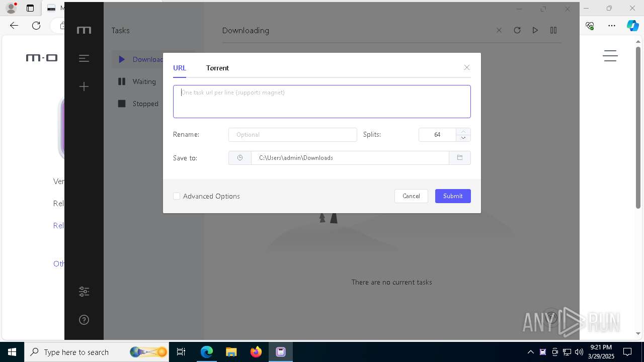Open recent save directories history
The image size is (644, 362).
240,158
